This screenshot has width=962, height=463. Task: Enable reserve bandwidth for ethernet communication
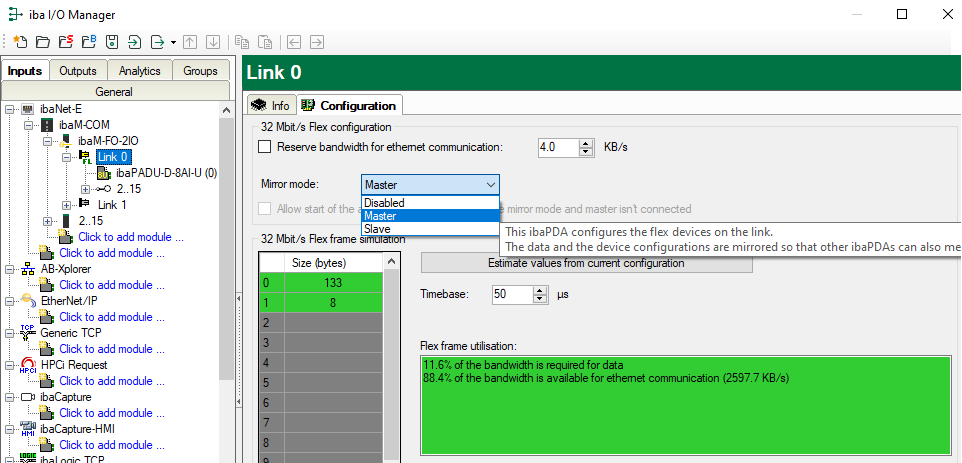click(x=264, y=147)
